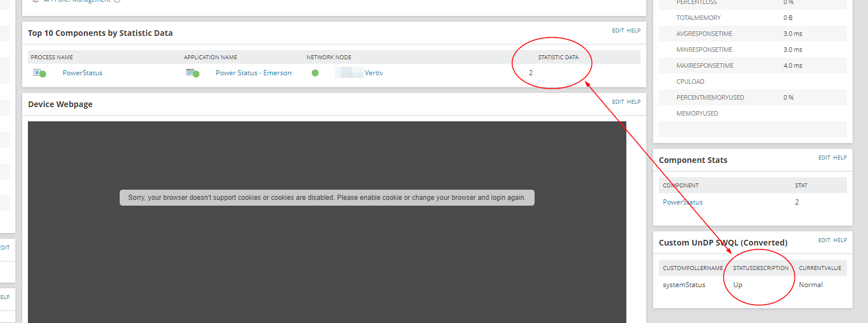Click the MEMORYUSED label
The width and height of the screenshot is (868, 323).
pyautogui.click(x=697, y=114)
